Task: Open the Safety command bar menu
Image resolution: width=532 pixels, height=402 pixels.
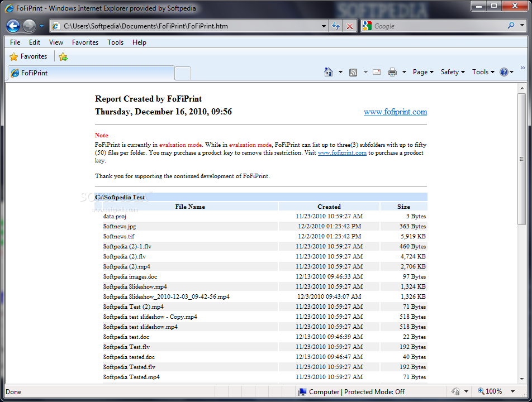Action: pos(453,72)
